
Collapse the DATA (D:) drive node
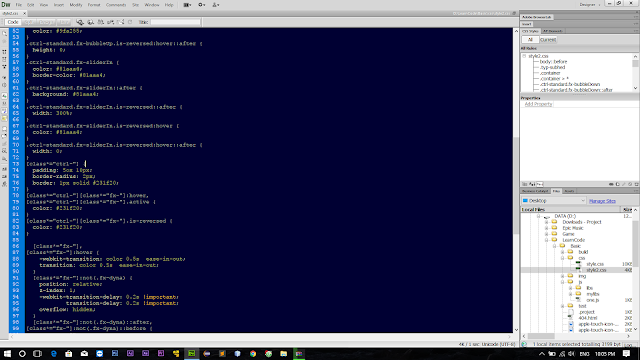coord(538,216)
